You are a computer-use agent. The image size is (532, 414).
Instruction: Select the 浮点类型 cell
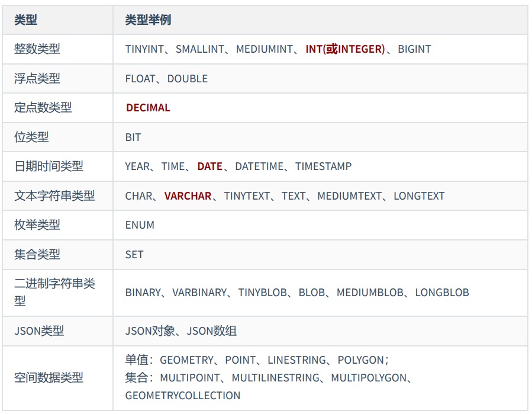pyautogui.click(x=37, y=79)
